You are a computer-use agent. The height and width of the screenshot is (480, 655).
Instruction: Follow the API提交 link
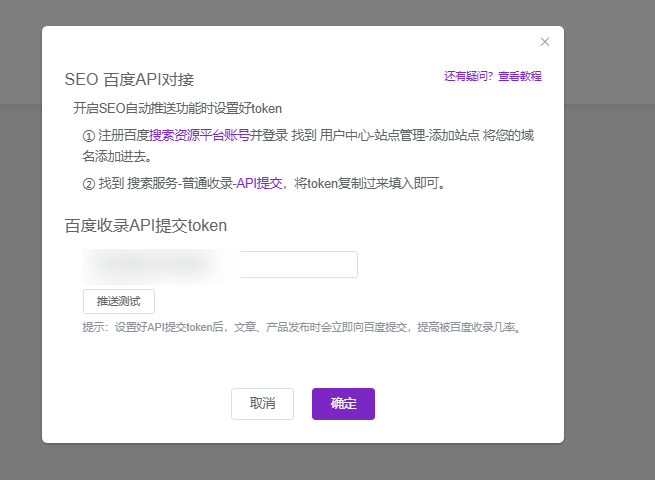coord(259,183)
